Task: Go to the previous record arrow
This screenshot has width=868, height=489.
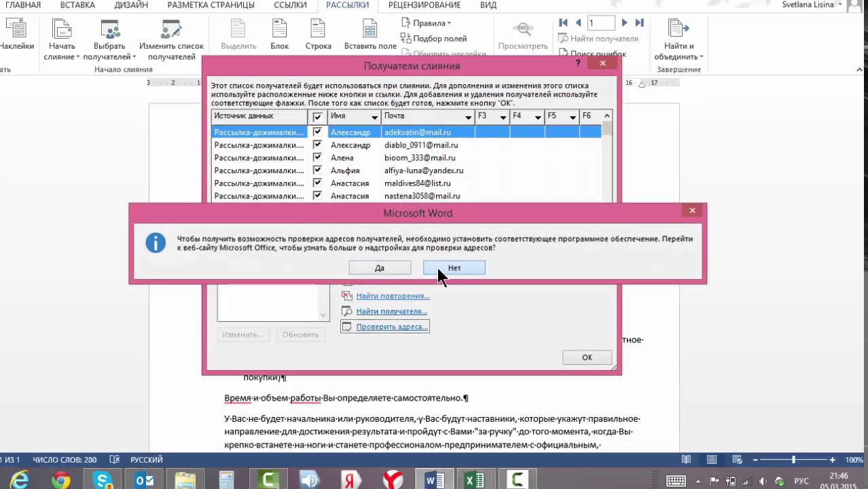Action: click(x=578, y=23)
